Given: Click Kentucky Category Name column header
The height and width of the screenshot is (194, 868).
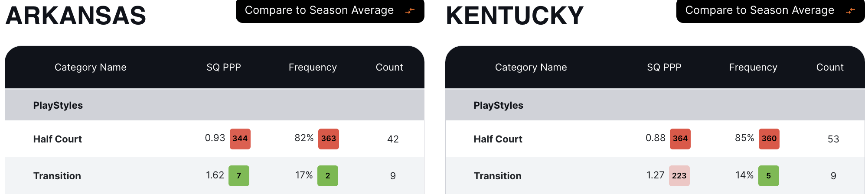Looking at the screenshot, I should 531,67.
